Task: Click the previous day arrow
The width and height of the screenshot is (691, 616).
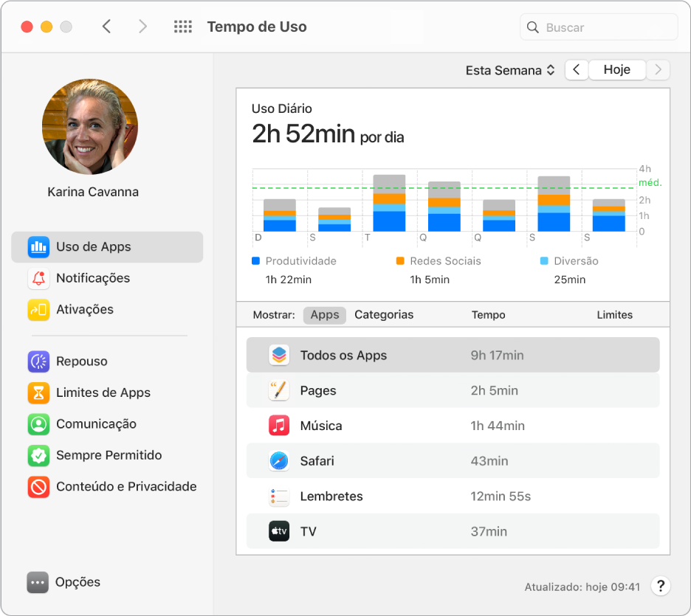Action: pos(577,69)
